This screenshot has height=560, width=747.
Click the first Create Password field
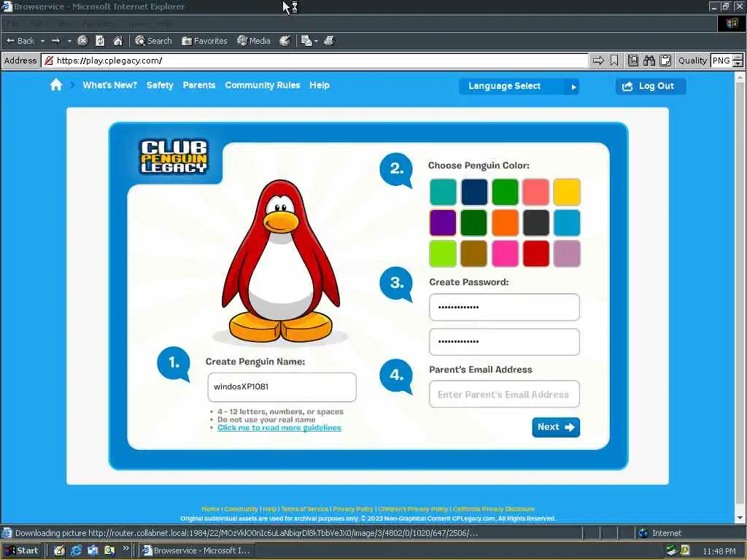click(505, 307)
